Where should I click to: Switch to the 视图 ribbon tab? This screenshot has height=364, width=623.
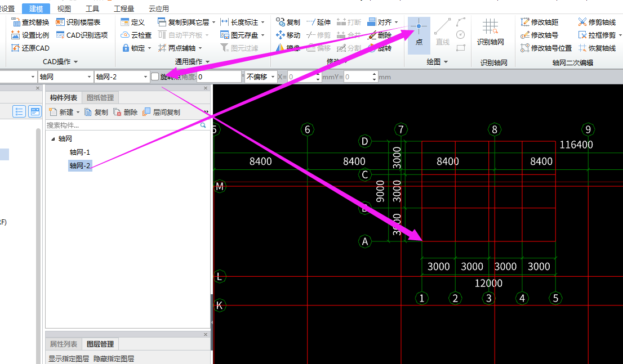click(x=64, y=9)
